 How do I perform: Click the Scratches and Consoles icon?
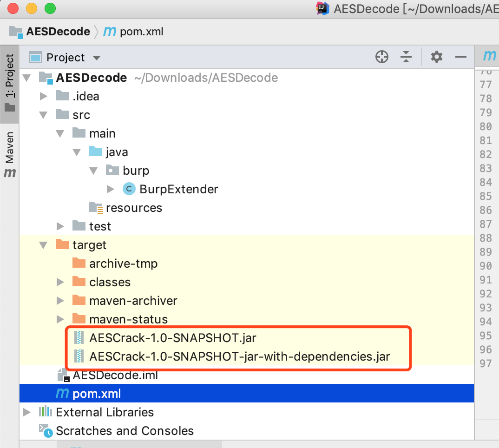[46, 430]
